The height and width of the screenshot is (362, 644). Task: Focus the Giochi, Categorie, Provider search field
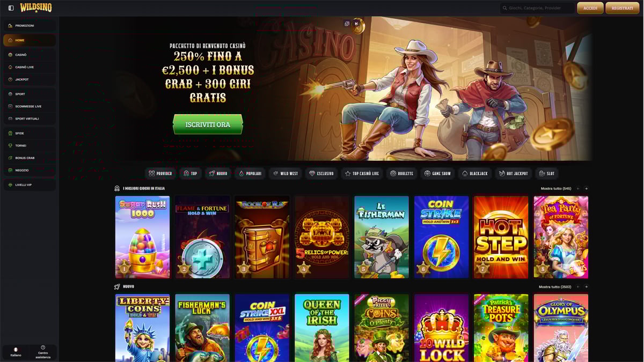pos(537,8)
